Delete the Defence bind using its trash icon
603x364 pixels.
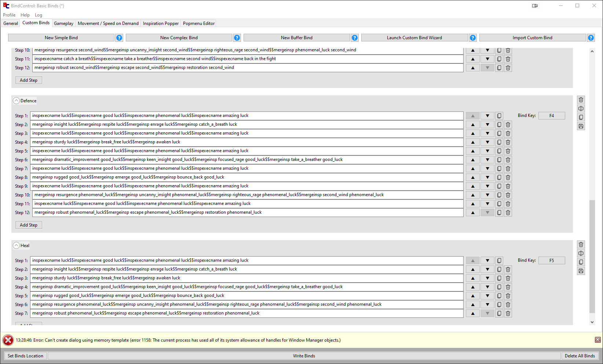(581, 100)
